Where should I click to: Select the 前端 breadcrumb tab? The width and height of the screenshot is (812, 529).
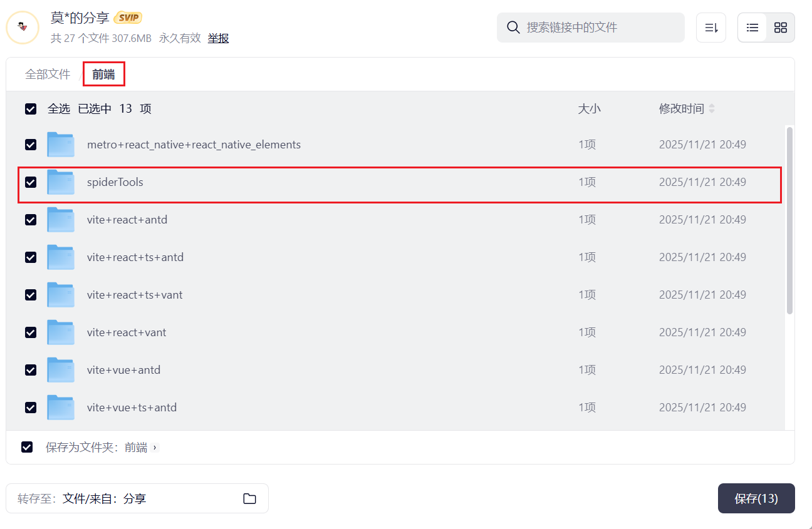pyautogui.click(x=103, y=74)
